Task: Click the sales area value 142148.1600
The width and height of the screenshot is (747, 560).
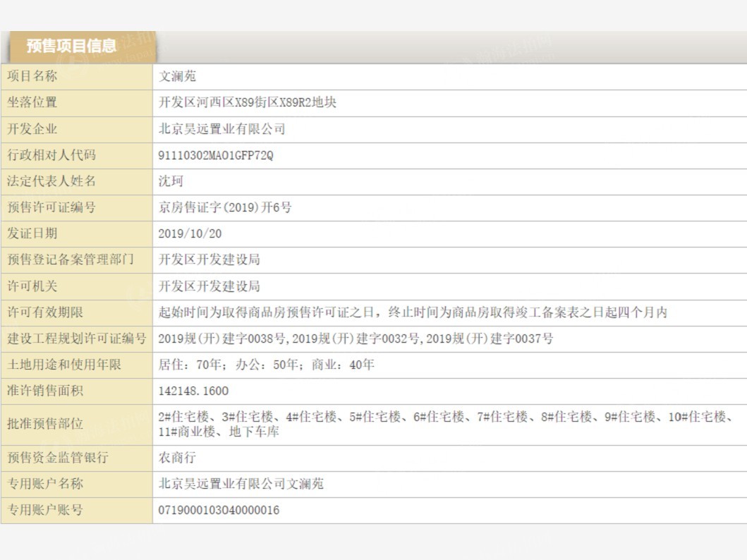Action: click(193, 391)
